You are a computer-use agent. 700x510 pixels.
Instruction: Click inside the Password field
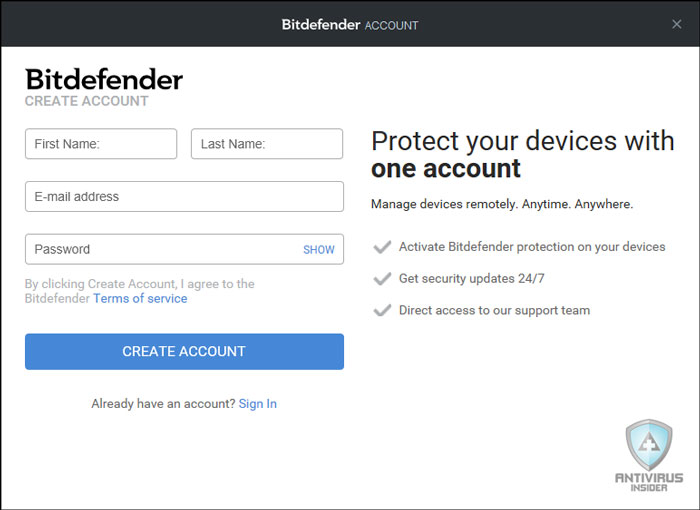[184, 249]
